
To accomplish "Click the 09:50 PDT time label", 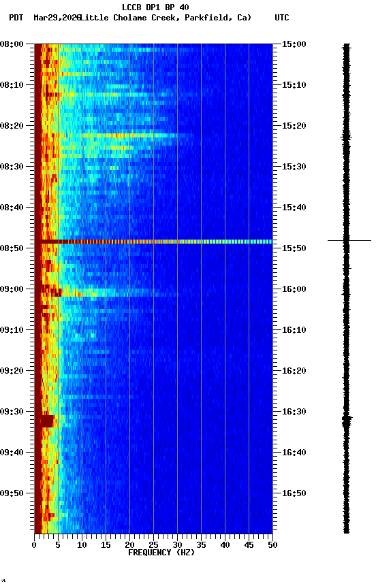I will pos(12,493).
